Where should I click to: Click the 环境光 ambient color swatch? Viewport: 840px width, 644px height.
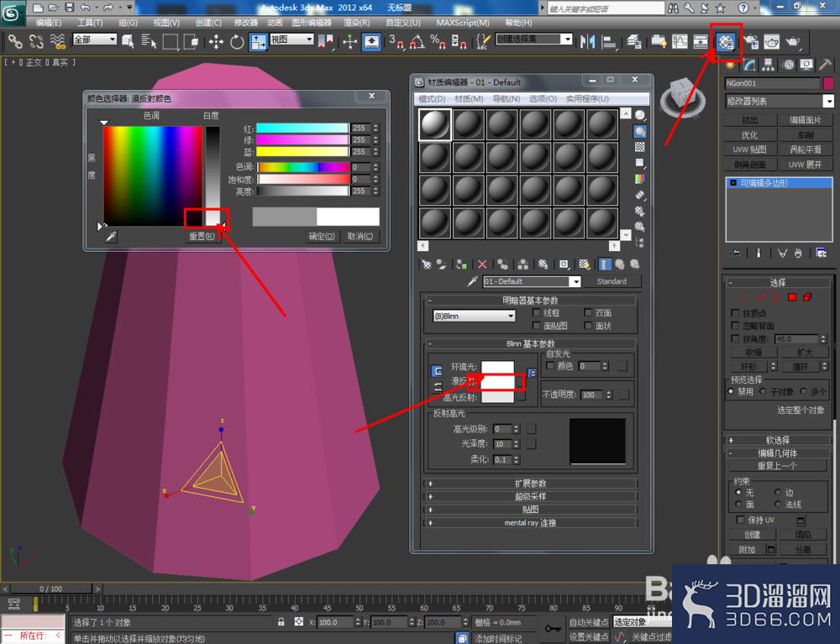497,367
